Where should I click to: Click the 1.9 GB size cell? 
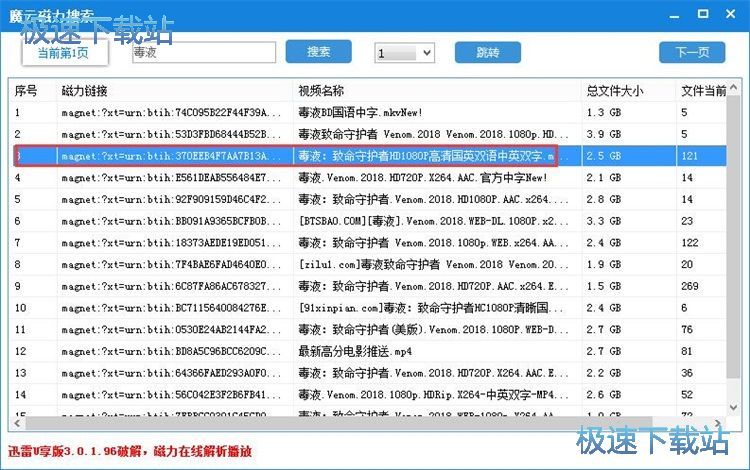point(604,264)
